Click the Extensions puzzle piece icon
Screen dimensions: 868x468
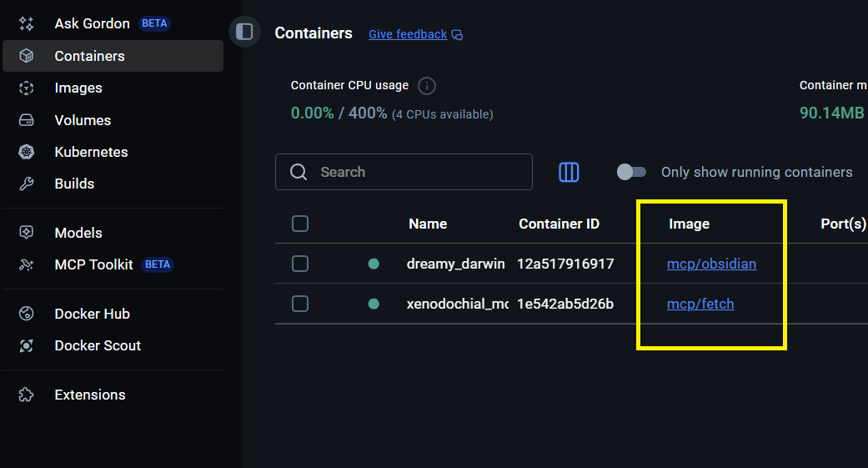pyautogui.click(x=26, y=395)
